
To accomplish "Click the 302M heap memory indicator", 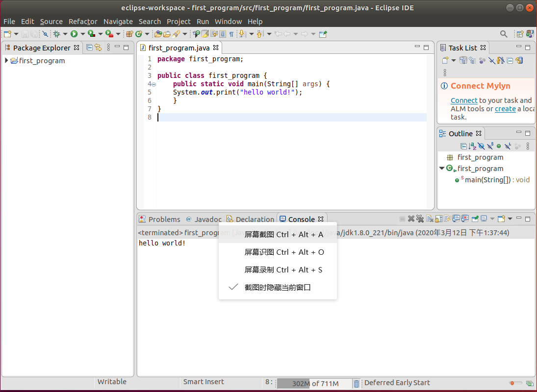I will pyautogui.click(x=314, y=383).
